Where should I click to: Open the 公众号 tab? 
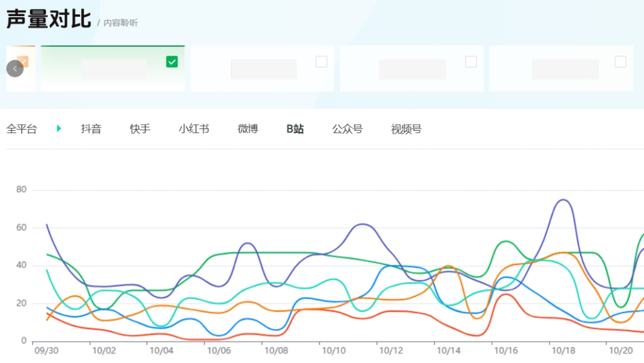point(348,129)
